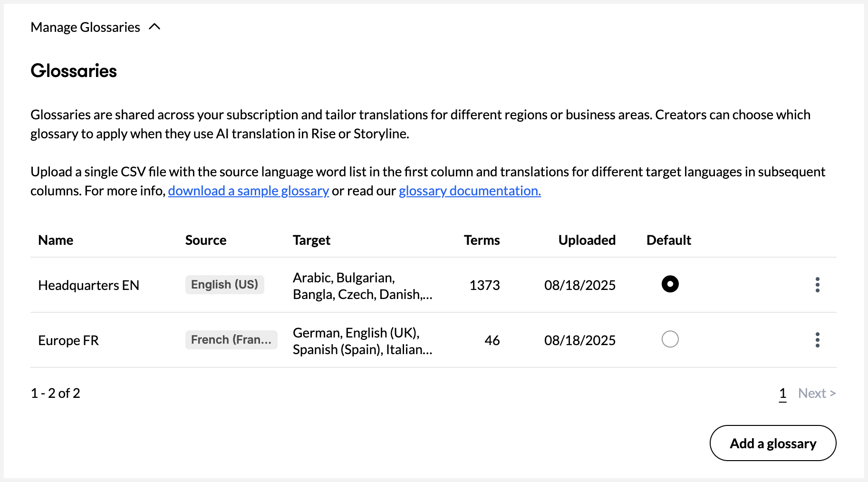Keep Headquarters EN as the default glossary
Screen dimensions: 868x482
click(x=670, y=284)
